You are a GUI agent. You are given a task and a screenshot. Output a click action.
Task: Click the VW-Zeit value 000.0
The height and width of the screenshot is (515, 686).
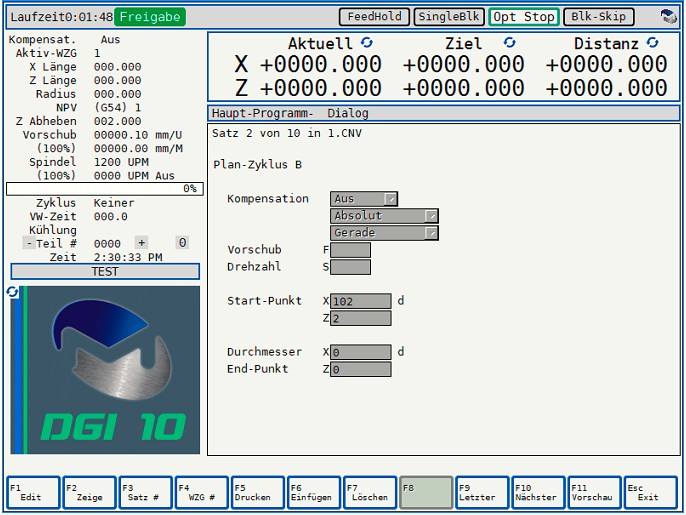click(110, 217)
